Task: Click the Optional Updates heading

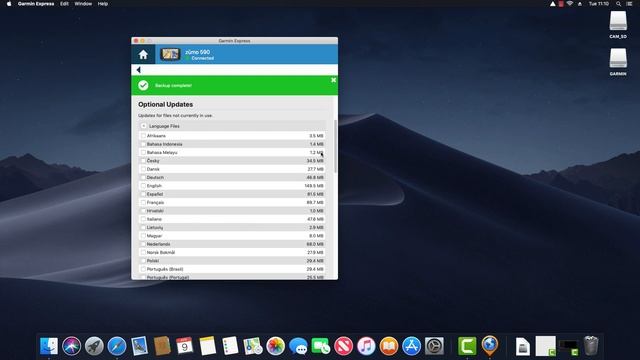Action: click(x=165, y=104)
